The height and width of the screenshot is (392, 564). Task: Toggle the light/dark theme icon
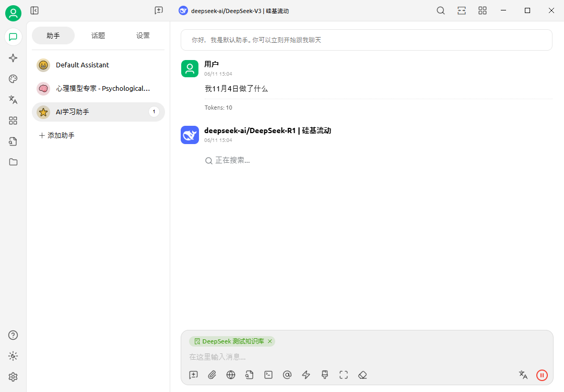13,356
